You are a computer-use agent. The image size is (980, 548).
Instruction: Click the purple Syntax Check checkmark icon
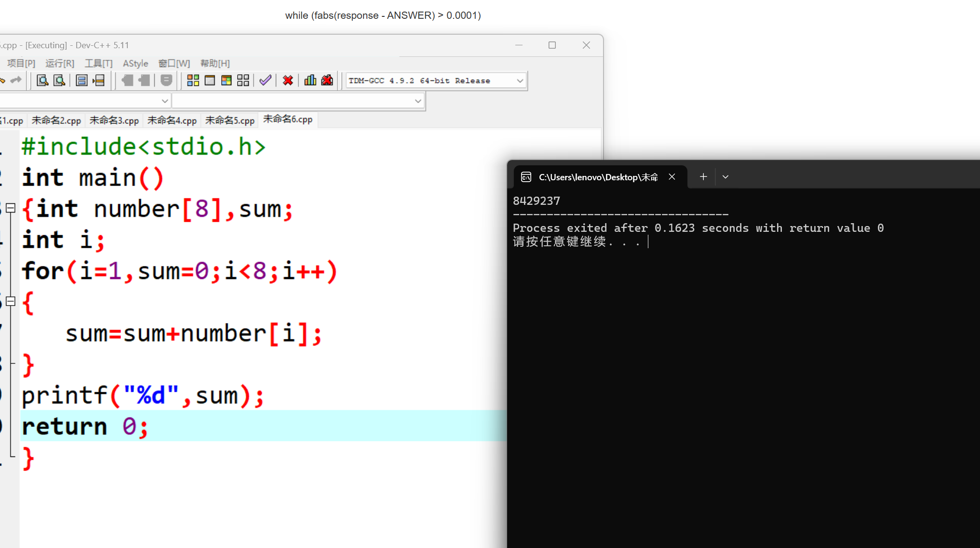point(265,80)
